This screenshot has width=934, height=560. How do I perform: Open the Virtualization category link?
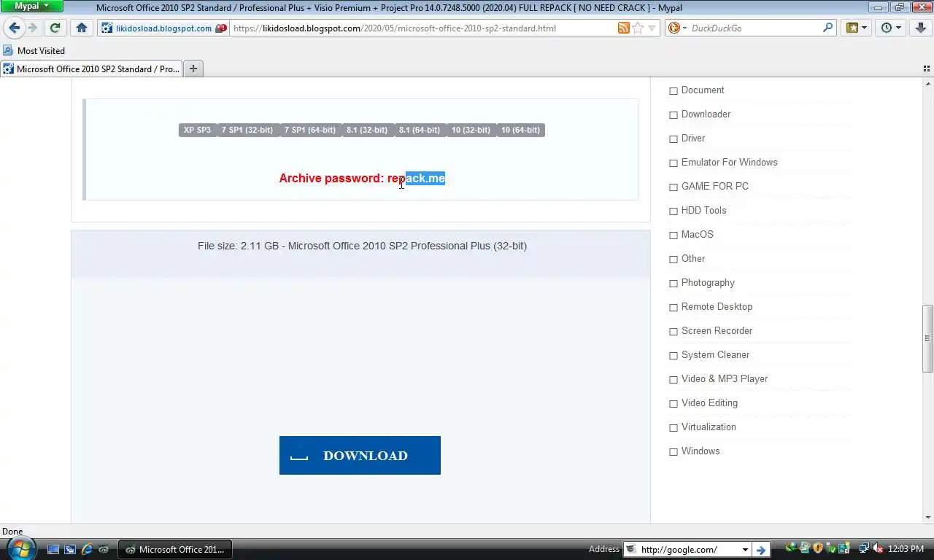709,427
